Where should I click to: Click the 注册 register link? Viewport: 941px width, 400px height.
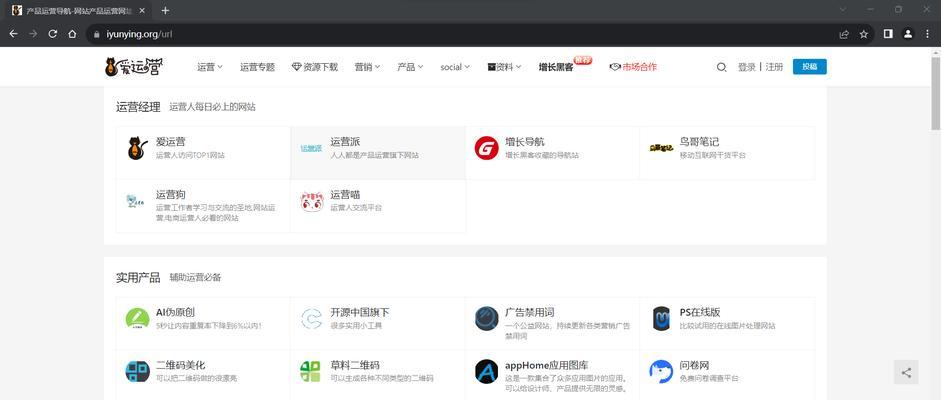(774, 67)
